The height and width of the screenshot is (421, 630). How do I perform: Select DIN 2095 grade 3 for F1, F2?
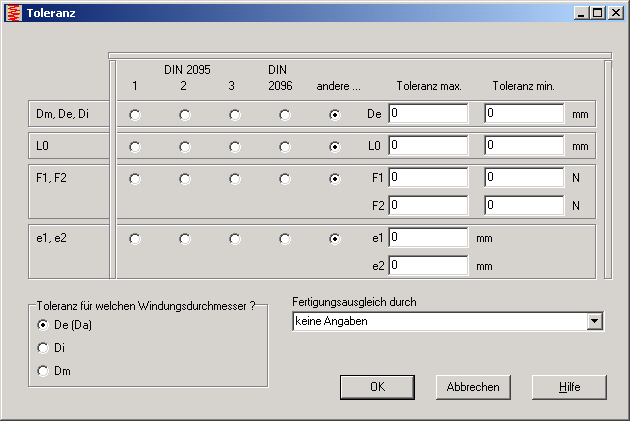tap(235, 179)
